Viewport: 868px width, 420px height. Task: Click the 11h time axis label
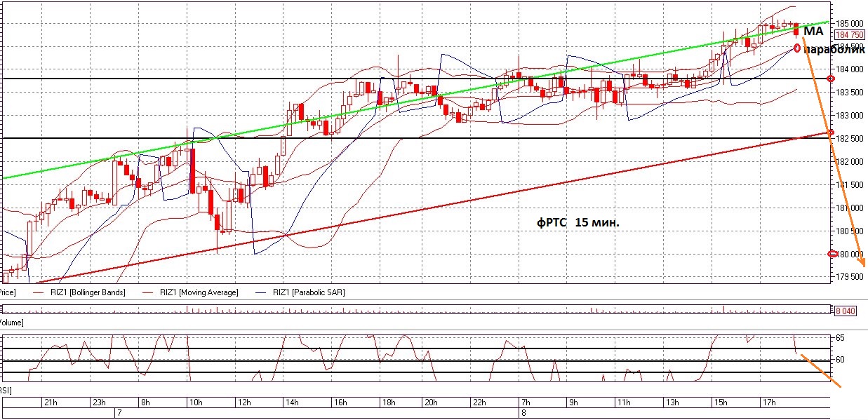click(623, 402)
